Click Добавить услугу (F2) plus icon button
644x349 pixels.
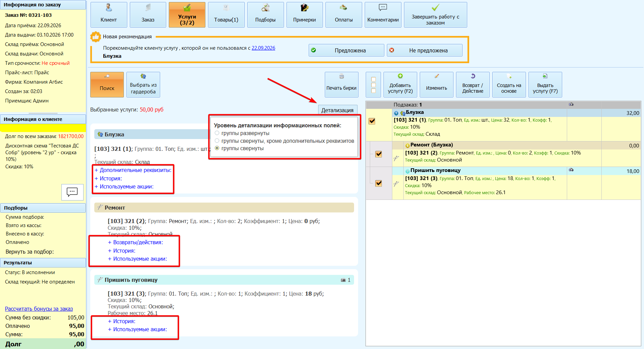tap(400, 85)
